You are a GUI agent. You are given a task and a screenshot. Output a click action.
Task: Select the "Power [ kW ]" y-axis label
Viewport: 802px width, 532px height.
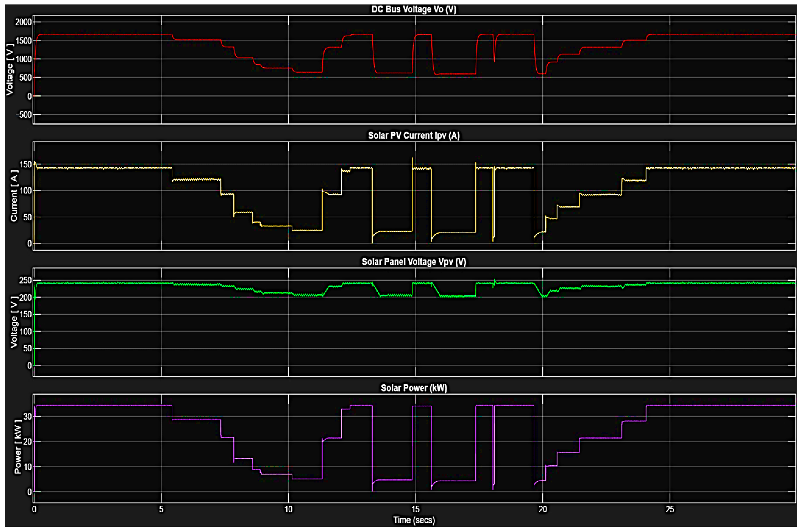point(18,447)
